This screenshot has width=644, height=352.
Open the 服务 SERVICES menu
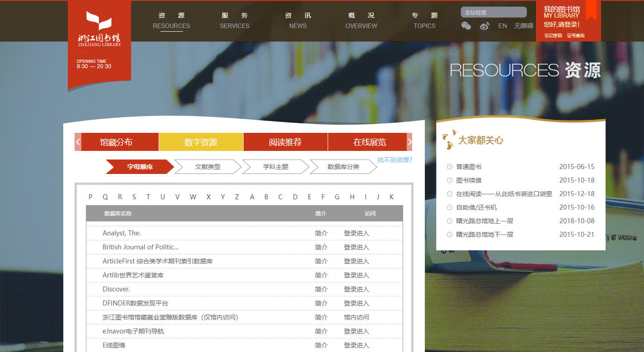pyautogui.click(x=235, y=21)
